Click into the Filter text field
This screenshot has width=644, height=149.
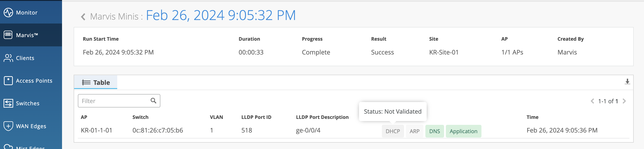coord(114,101)
